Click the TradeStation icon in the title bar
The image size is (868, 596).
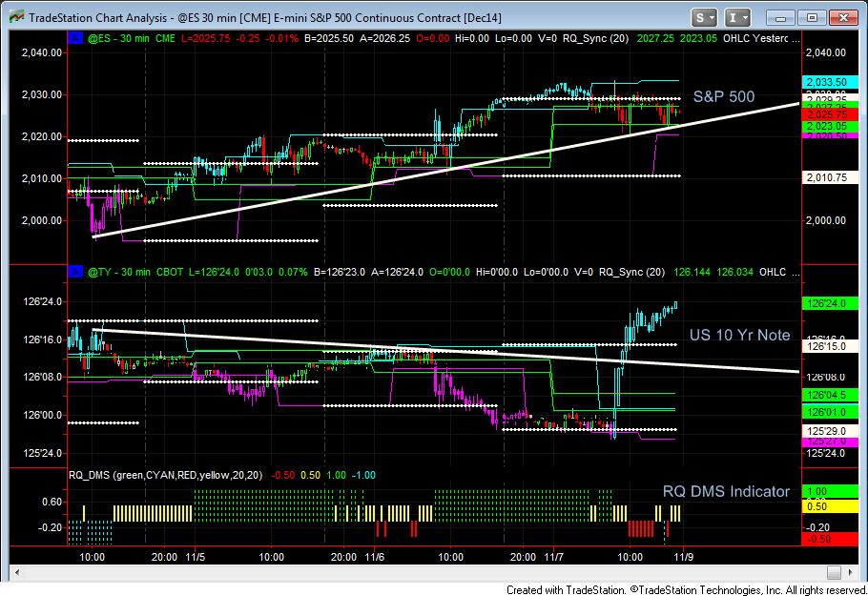17,17
